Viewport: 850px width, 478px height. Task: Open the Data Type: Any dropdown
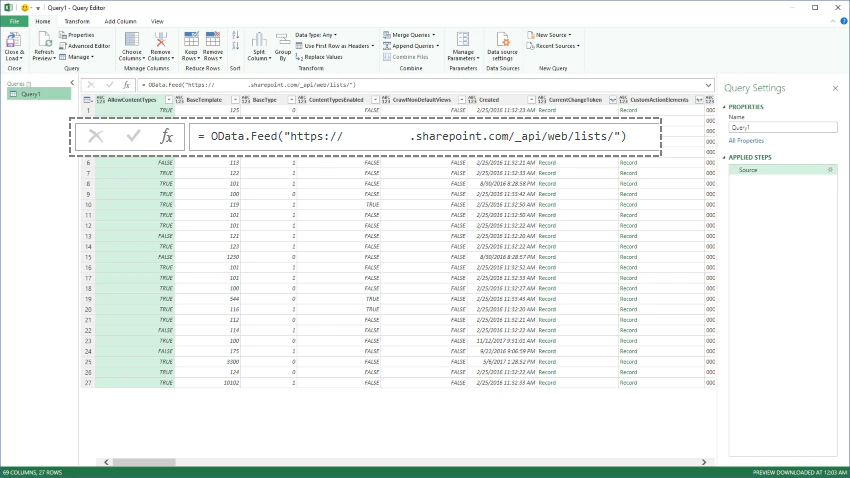[316, 35]
